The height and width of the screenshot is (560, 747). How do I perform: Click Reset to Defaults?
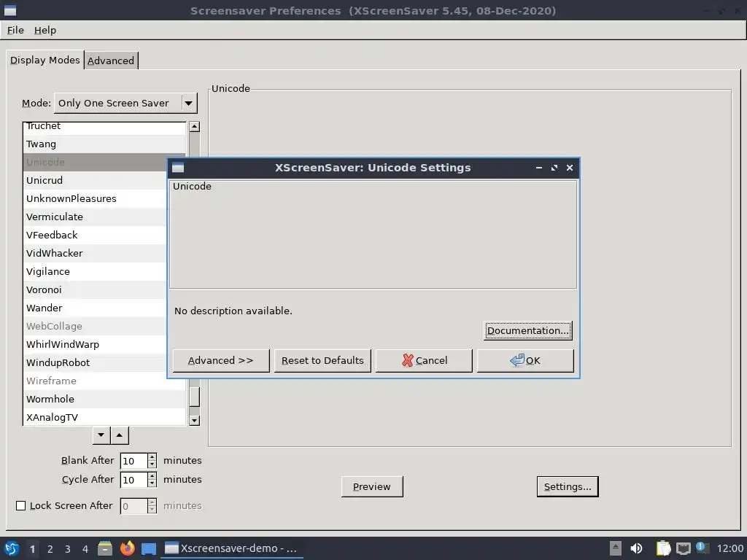coord(322,360)
